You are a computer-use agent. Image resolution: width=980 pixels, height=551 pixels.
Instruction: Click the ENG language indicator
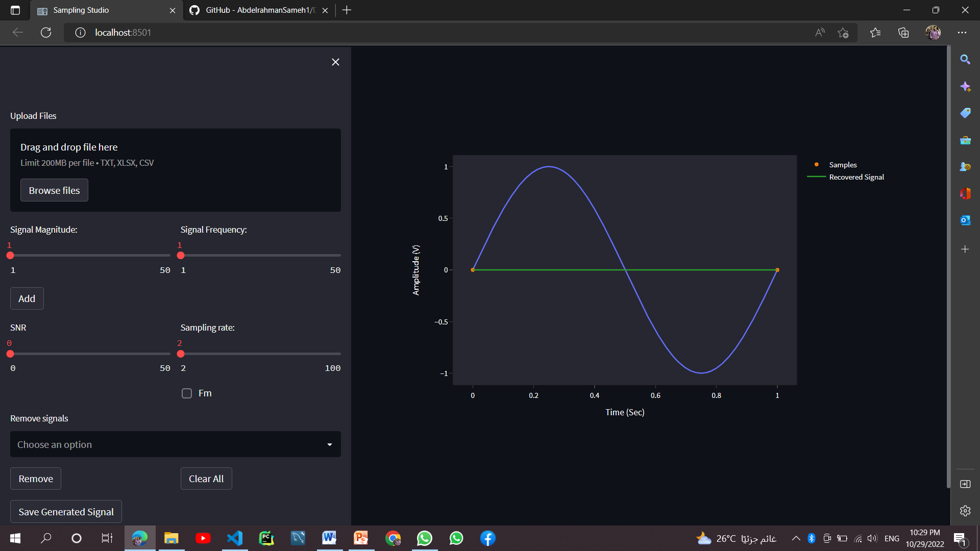click(x=892, y=538)
